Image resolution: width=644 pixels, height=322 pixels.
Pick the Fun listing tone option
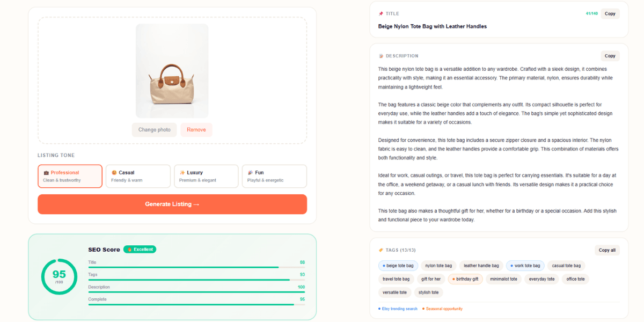[x=274, y=176]
